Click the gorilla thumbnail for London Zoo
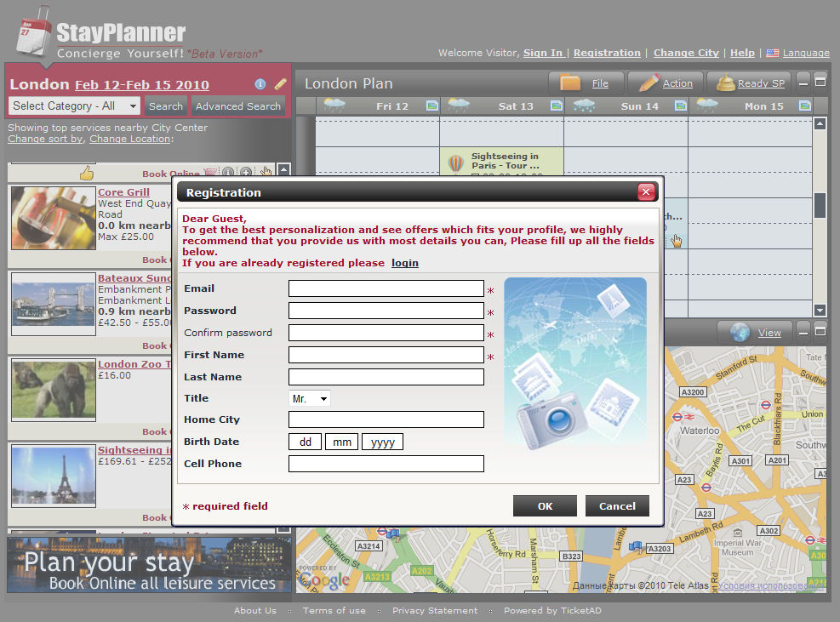Viewport: 840px width, 622px height. 54,390
